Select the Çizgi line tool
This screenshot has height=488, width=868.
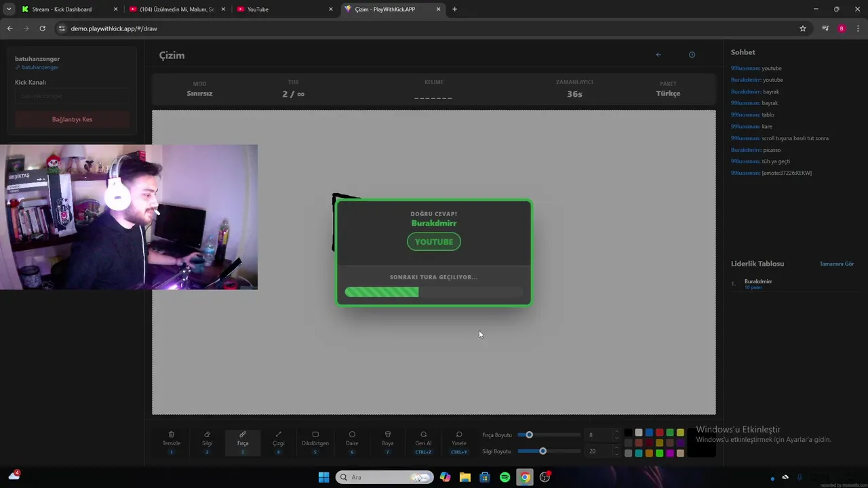tap(278, 443)
